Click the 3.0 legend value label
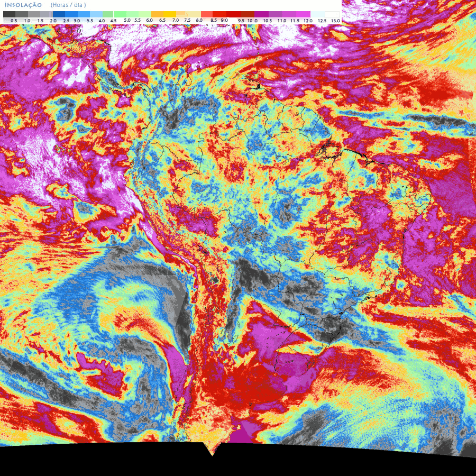 (77, 20)
